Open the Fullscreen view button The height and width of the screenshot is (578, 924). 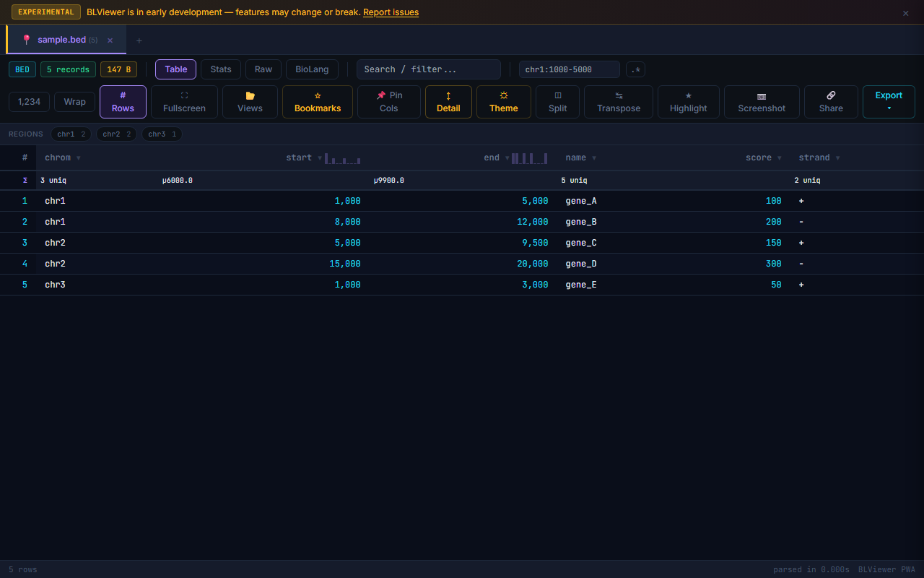(x=184, y=102)
